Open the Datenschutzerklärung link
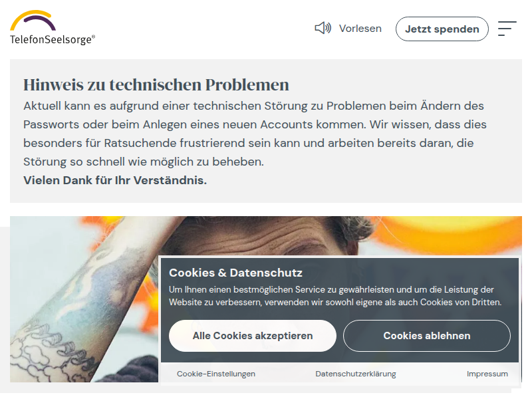This screenshot has height=399, width=532. tap(356, 374)
